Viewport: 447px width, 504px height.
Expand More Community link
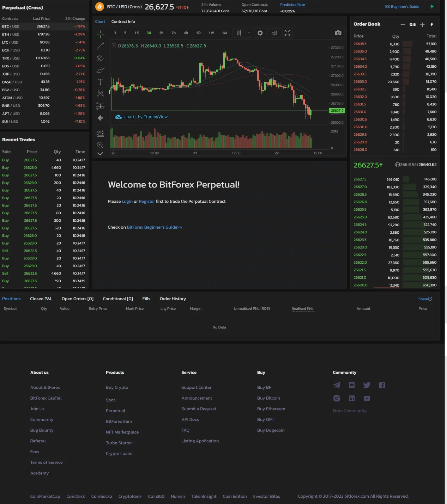click(350, 411)
